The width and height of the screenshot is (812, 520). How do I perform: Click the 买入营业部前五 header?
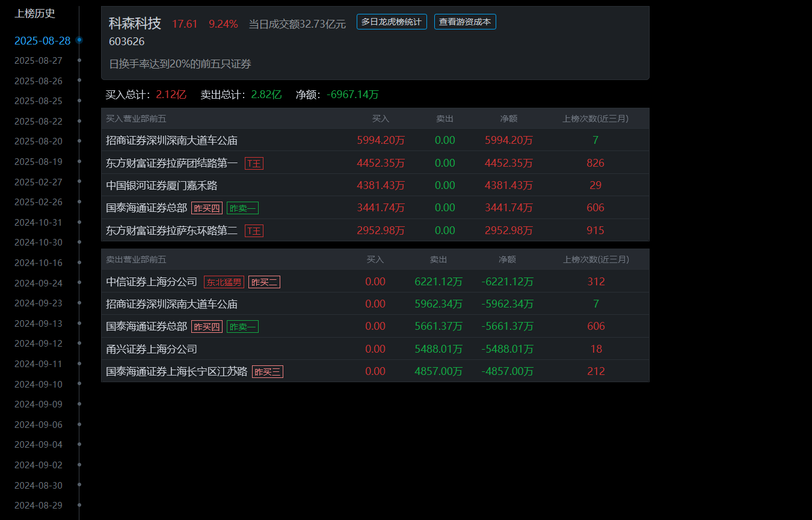pos(136,119)
